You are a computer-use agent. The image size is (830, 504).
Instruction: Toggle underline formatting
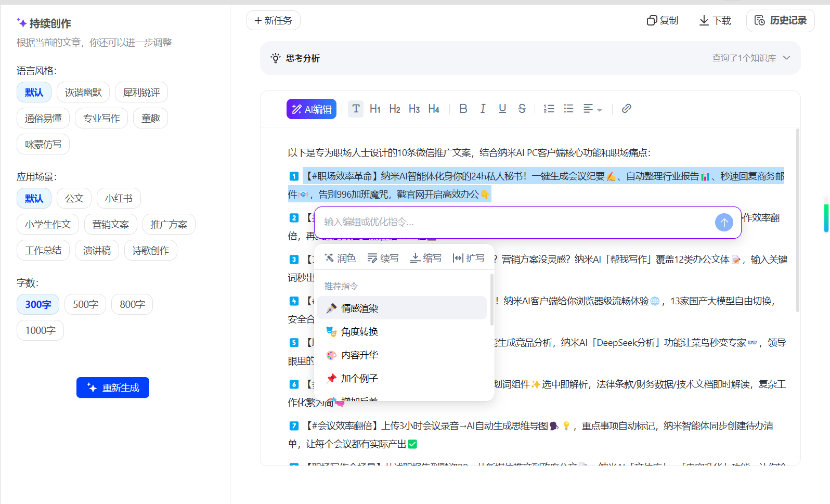pos(502,109)
